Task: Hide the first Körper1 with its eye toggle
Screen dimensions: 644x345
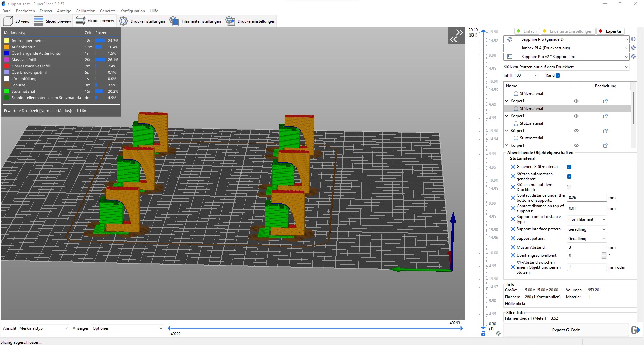Action: click(x=576, y=101)
